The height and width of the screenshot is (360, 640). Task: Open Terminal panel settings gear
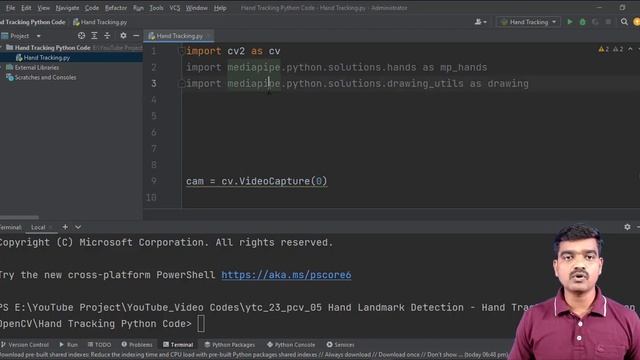627,227
